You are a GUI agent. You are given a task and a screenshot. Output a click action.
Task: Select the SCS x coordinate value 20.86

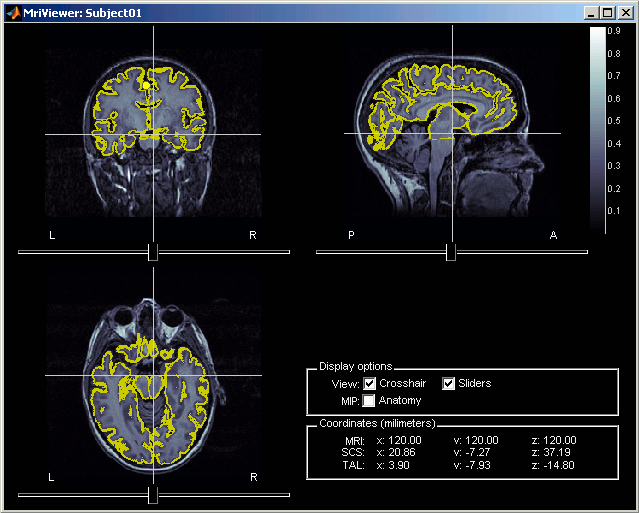coord(402,452)
